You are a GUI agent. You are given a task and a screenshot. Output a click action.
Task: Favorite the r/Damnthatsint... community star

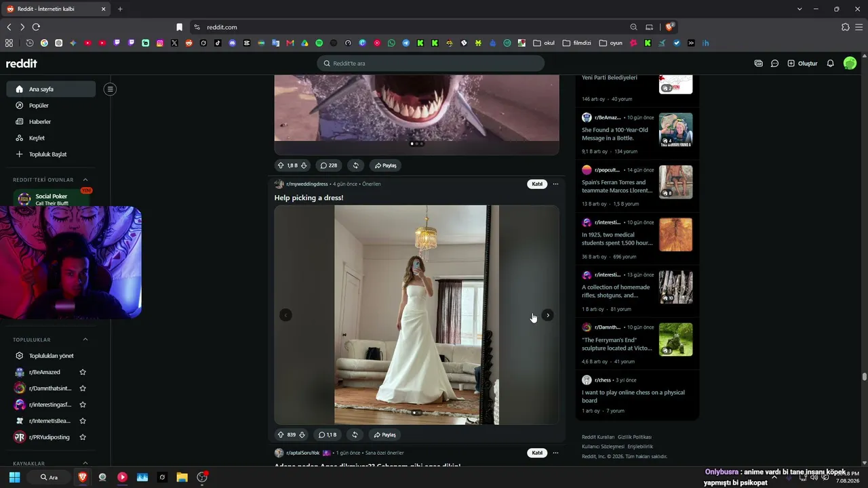pyautogui.click(x=83, y=388)
